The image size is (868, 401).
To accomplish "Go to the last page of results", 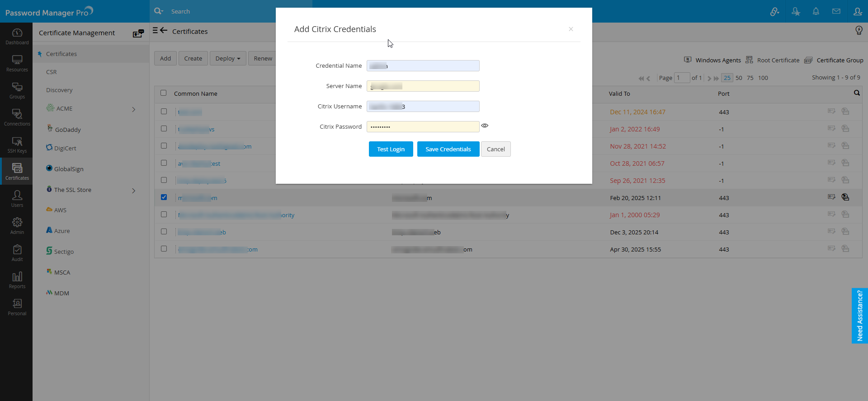I will [716, 78].
